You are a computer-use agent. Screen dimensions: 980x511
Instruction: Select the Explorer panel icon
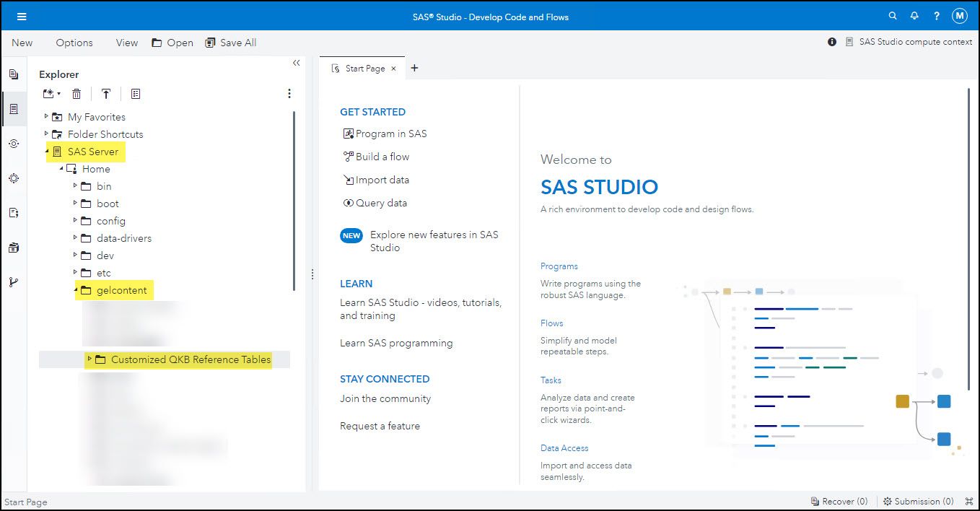pos(14,109)
